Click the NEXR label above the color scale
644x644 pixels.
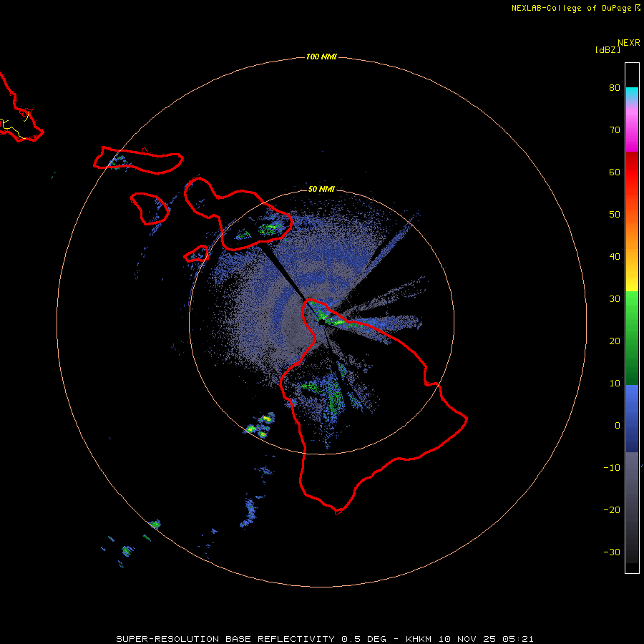(629, 43)
